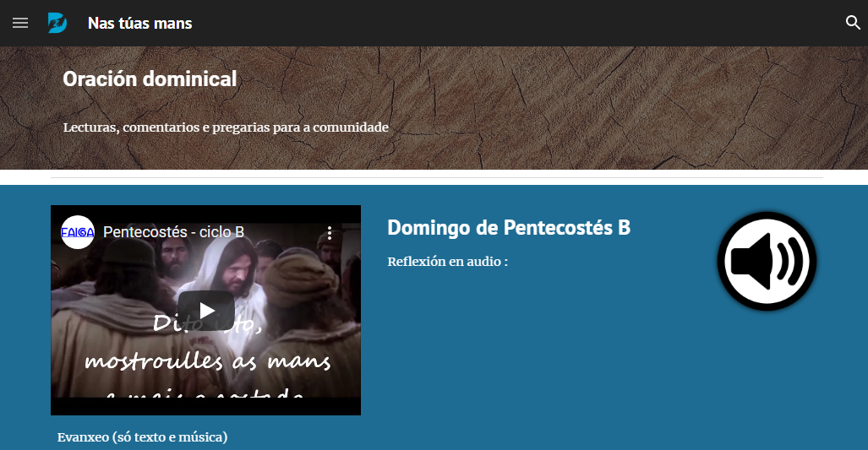
Task: Click the 'Domingo de Pentecostés B' heading
Action: 509,228
